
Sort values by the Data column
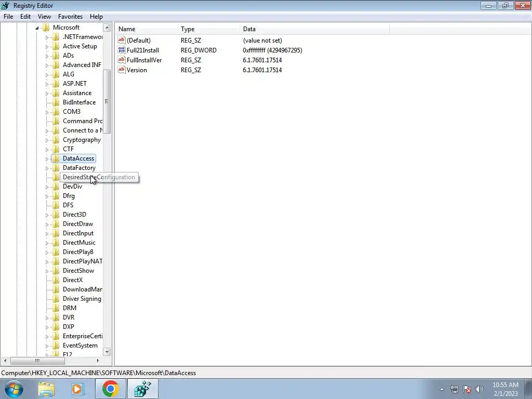[314, 29]
